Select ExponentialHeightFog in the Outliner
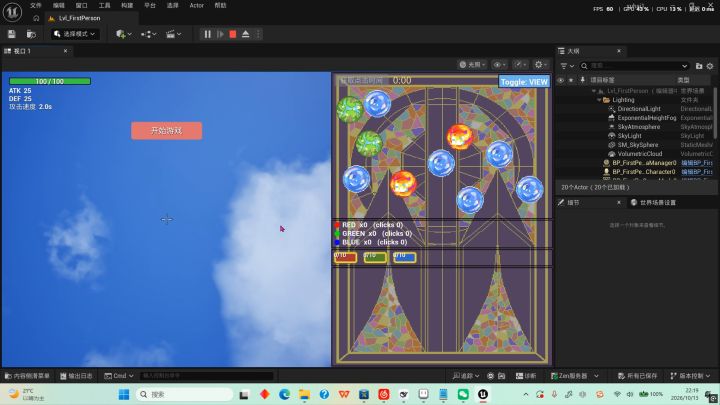The height and width of the screenshot is (405, 720). [x=647, y=118]
